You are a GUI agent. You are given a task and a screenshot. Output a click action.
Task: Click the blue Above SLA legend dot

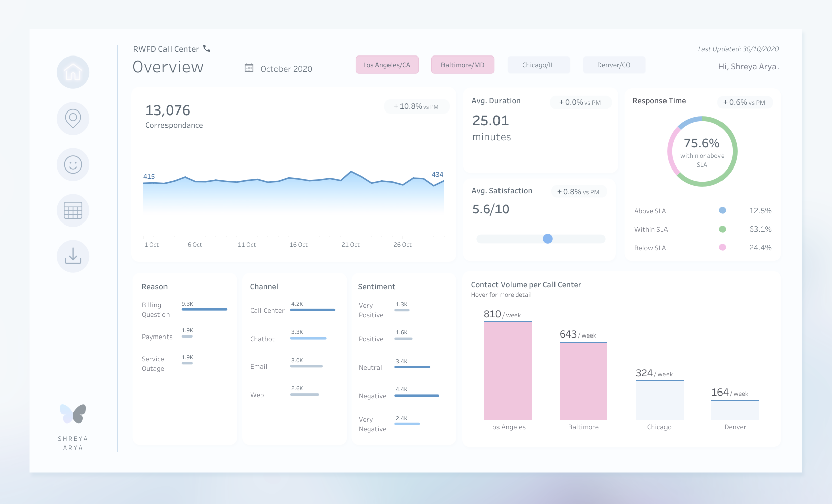pos(723,210)
